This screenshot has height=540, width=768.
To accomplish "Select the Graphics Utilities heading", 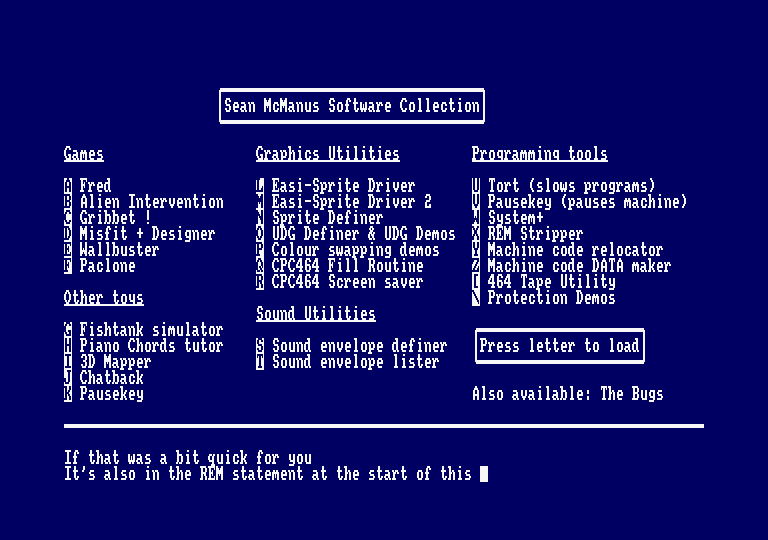I will (327, 154).
